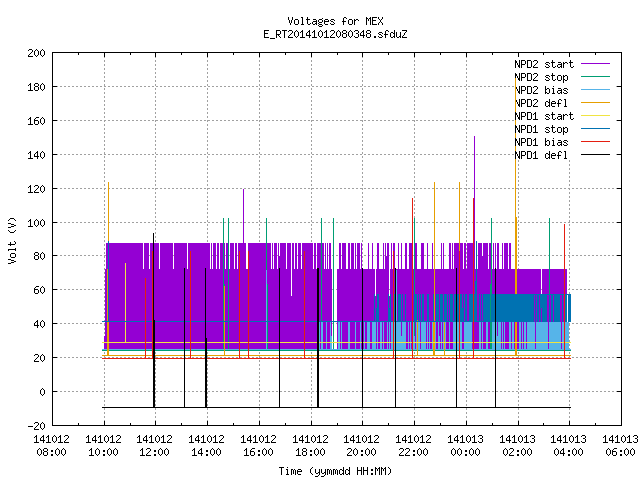This screenshot has height=480, width=640.
Task: Click the "Time (yymmdd HH:MM)" x-axis label
Action: (x=335, y=471)
